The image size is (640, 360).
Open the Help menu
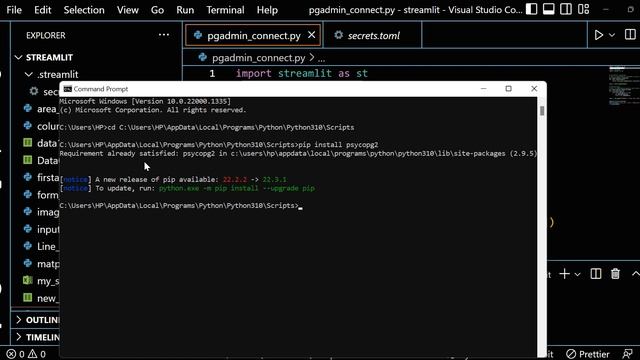[267, 10]
